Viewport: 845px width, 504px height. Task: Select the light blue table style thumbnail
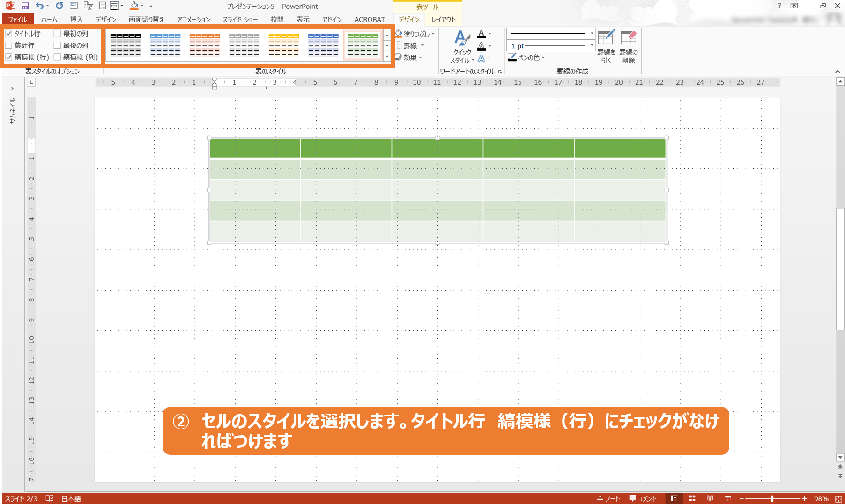coord(165,45)
